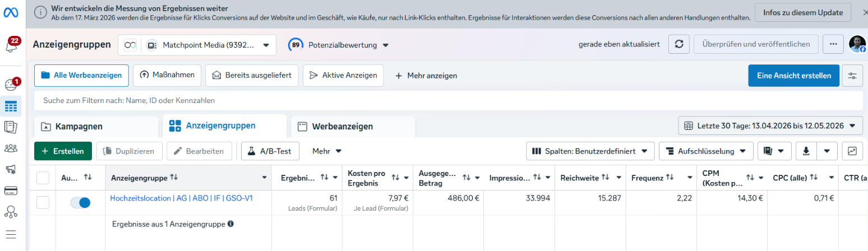Viewport: 868px width, 251px height.
Task: Select the Aktive Anzeigen view
Action: (x=343, y=75)
